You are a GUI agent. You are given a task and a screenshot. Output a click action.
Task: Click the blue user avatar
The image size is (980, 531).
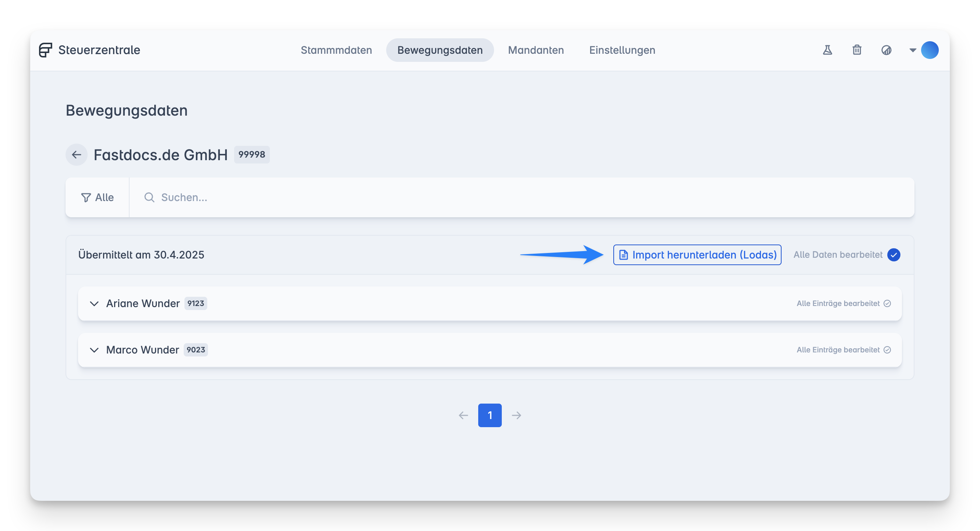(x=930, y=50)
